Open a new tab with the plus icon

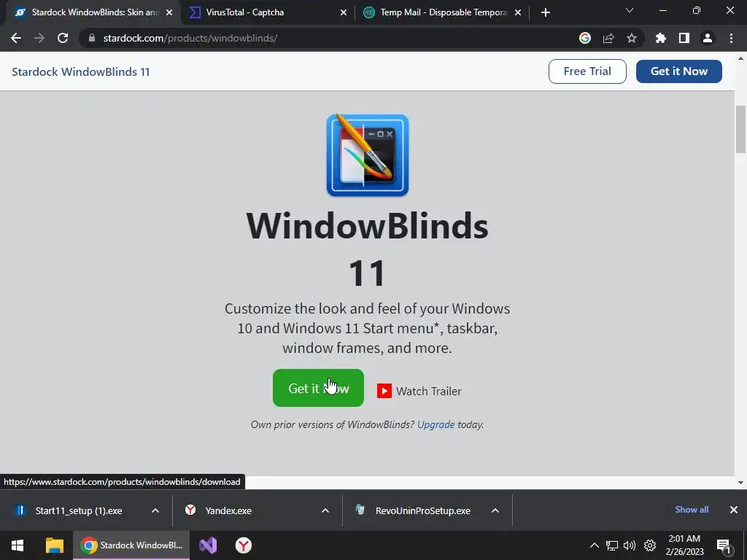pyautogui.click(x=546, y=12)
